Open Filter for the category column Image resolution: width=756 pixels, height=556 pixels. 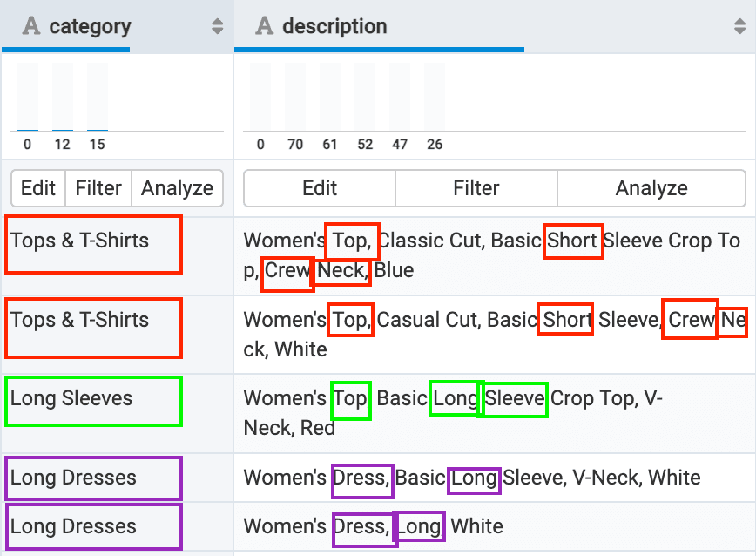pyautogui.click(x=98, y=188)
